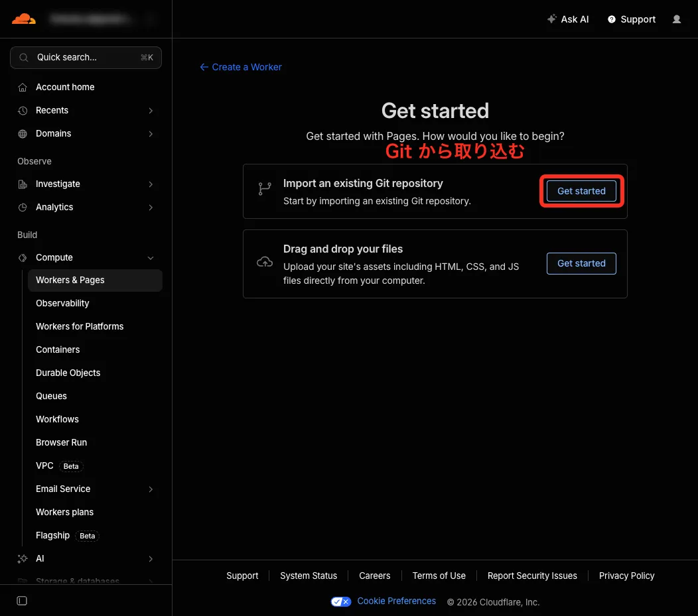
Task: Expand the Email Service chevron
Action: pos(151,489)
